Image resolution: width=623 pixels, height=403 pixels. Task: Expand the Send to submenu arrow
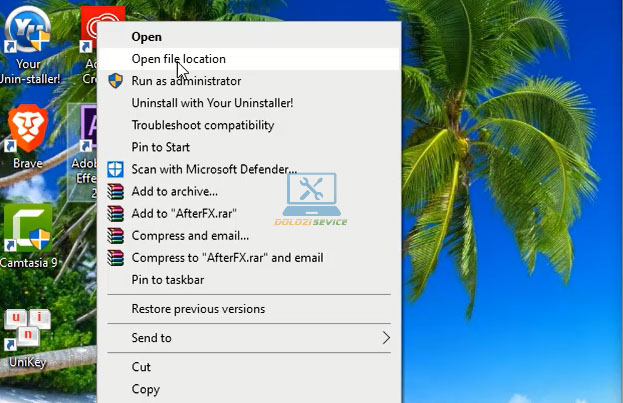pos(386,338)
